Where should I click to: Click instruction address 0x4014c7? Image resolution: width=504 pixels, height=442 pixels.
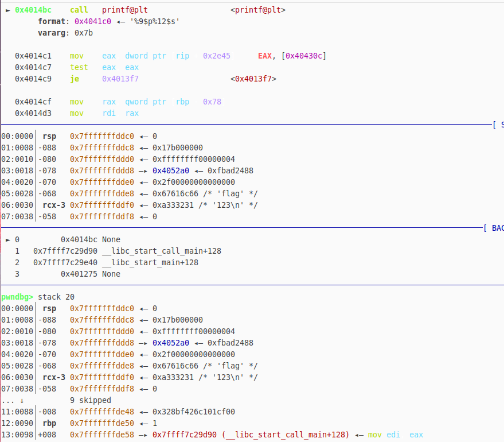(x=33, y=68)
